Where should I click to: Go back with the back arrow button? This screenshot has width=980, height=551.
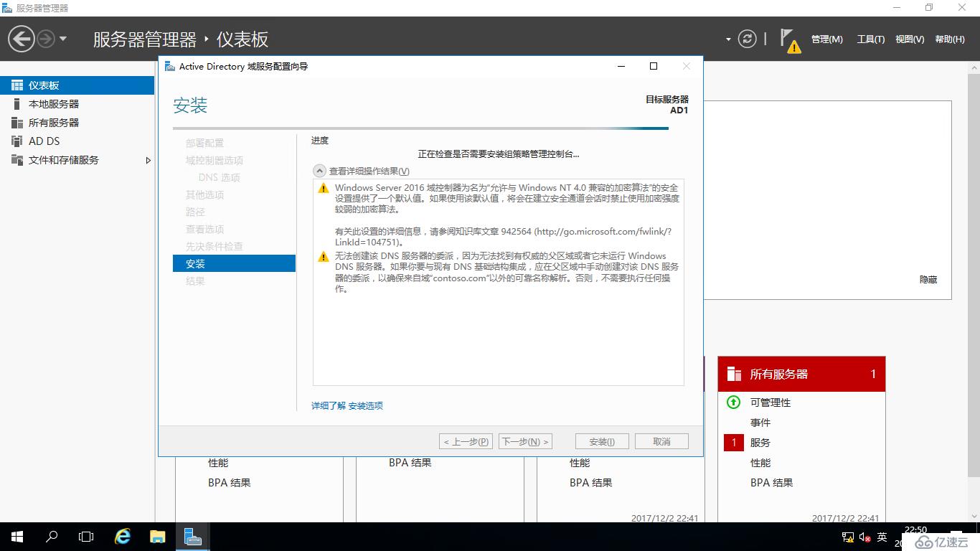(22, 39)
